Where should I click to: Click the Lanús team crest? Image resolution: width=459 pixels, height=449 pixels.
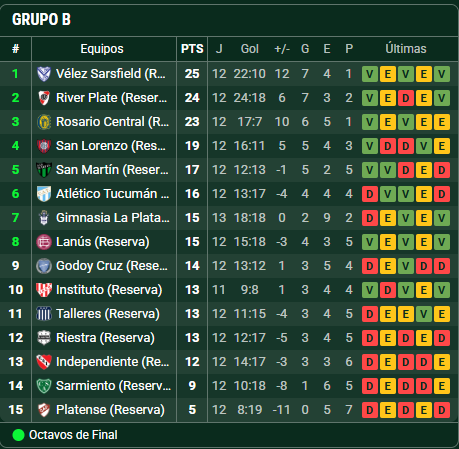coord(44,242)
